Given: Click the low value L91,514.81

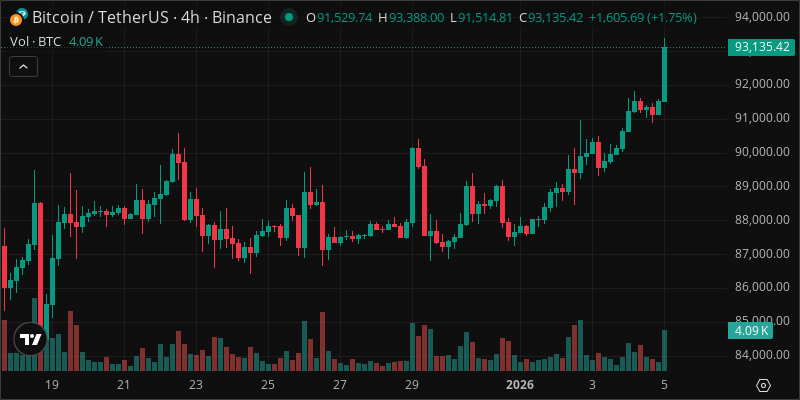Looking at the screenshot, I should [x=481, y=18].
